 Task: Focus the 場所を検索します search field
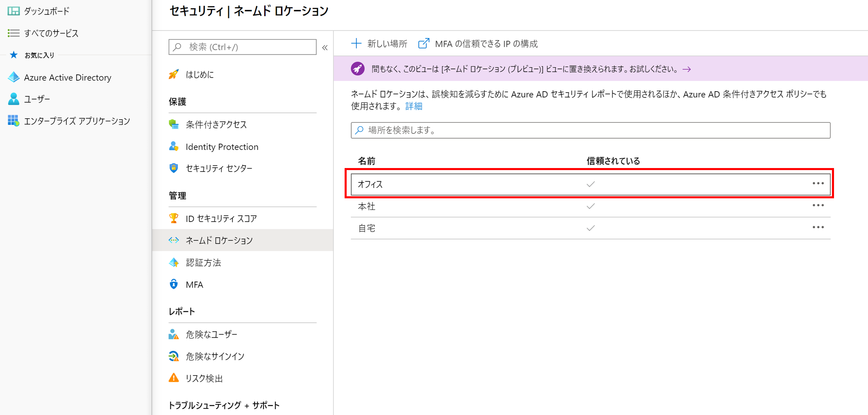(x=590, y=130)
